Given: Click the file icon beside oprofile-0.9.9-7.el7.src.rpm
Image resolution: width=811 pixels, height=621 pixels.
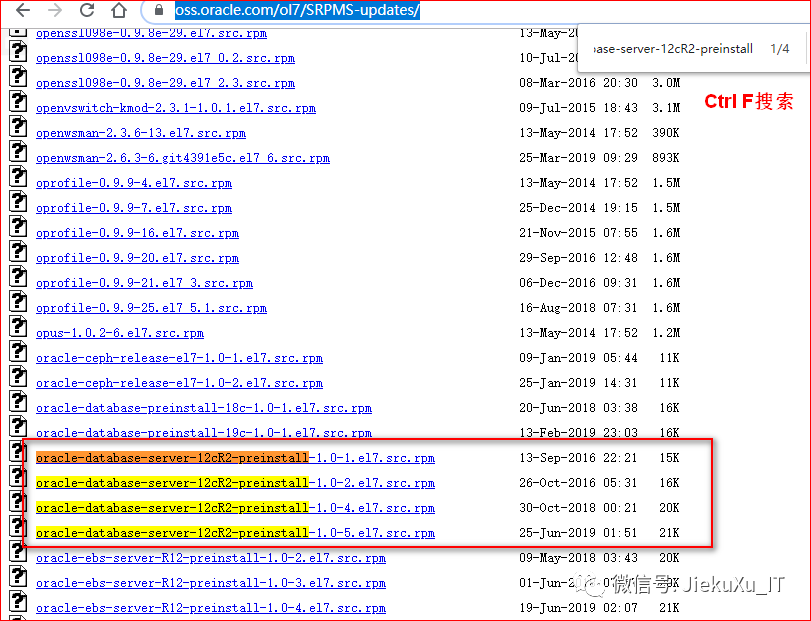Looking at the screenshot, I should pyautogui.click(x=18, y=202).
